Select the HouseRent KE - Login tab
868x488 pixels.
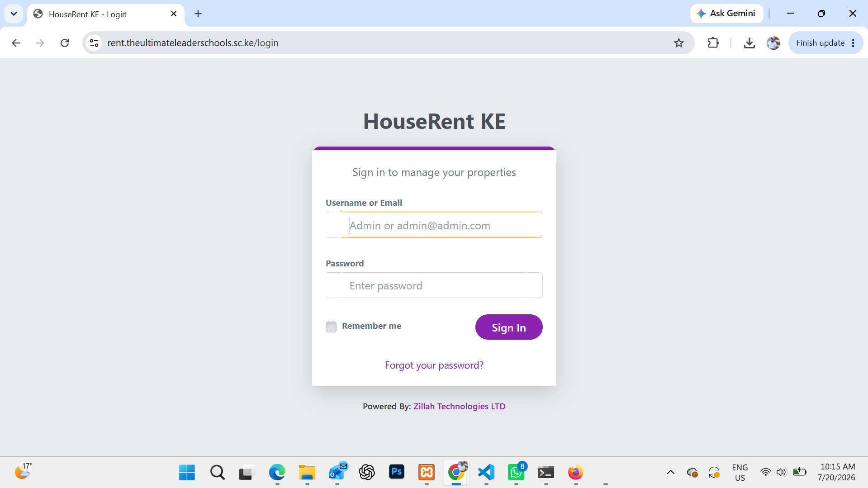pos(105,14)
